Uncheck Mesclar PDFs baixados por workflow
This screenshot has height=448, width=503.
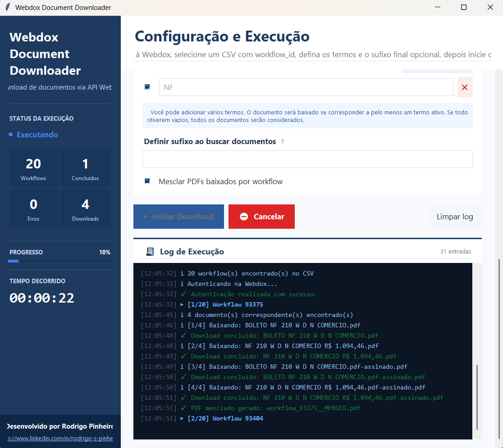point(147,181)
